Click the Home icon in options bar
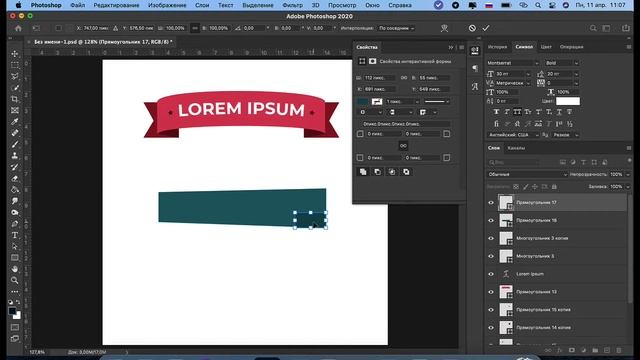Screen dimensions: 640x360 click(18, 28)
